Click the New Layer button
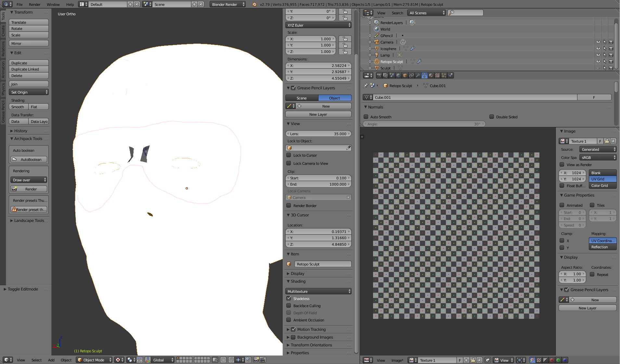Image resolution: width=620 pixels, height=364 pixels. pos(318,114)
